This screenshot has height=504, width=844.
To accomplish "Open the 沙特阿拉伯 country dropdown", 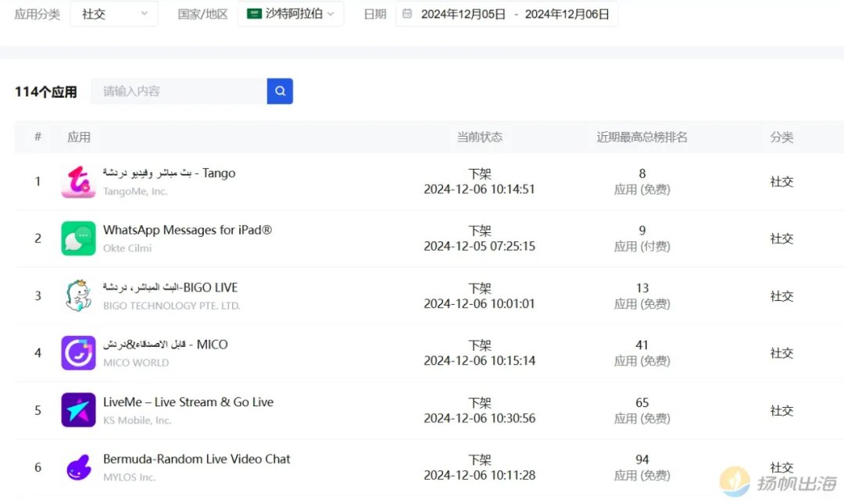I will point(290,14).
